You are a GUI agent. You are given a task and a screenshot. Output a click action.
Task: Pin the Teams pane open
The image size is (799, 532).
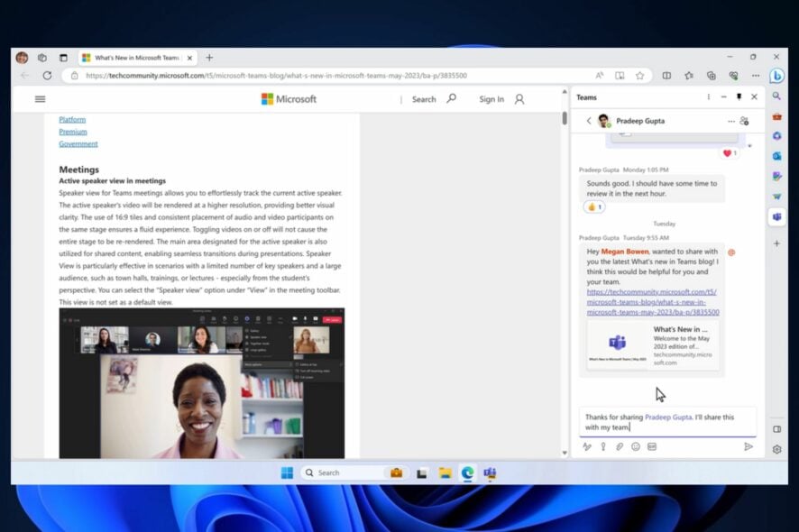pyautogui.click(x=739, y=96)
